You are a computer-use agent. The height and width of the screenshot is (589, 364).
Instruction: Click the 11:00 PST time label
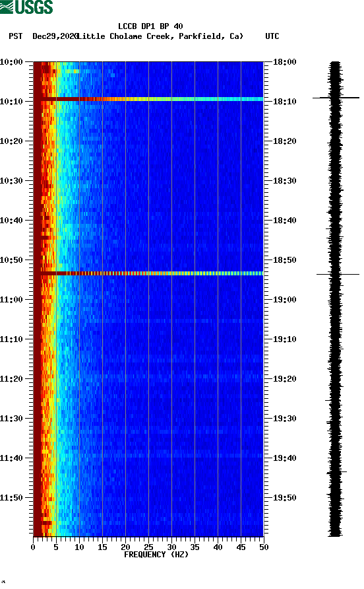[x=11, y=299]
